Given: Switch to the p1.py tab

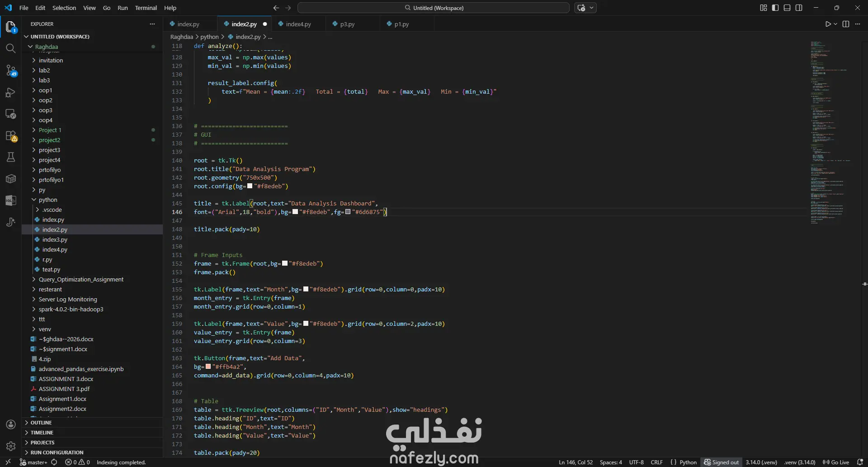Looking at the screenshot, I should tap(401, 24).
